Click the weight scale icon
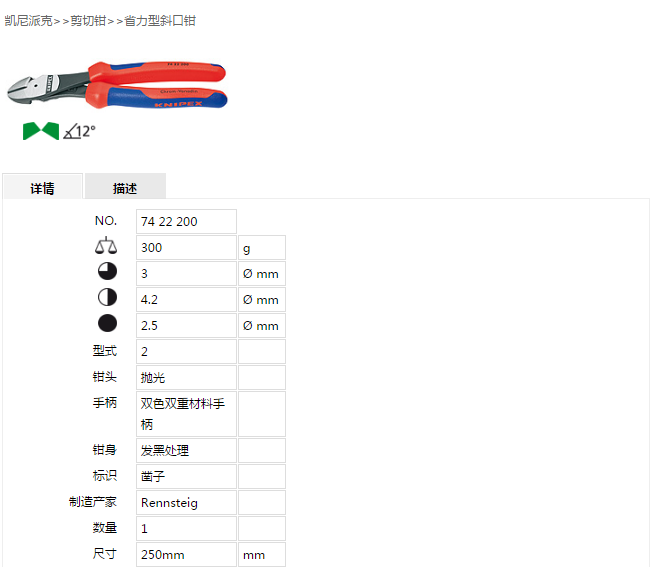This screenshot has height=567, width=651. coord(106,246)
